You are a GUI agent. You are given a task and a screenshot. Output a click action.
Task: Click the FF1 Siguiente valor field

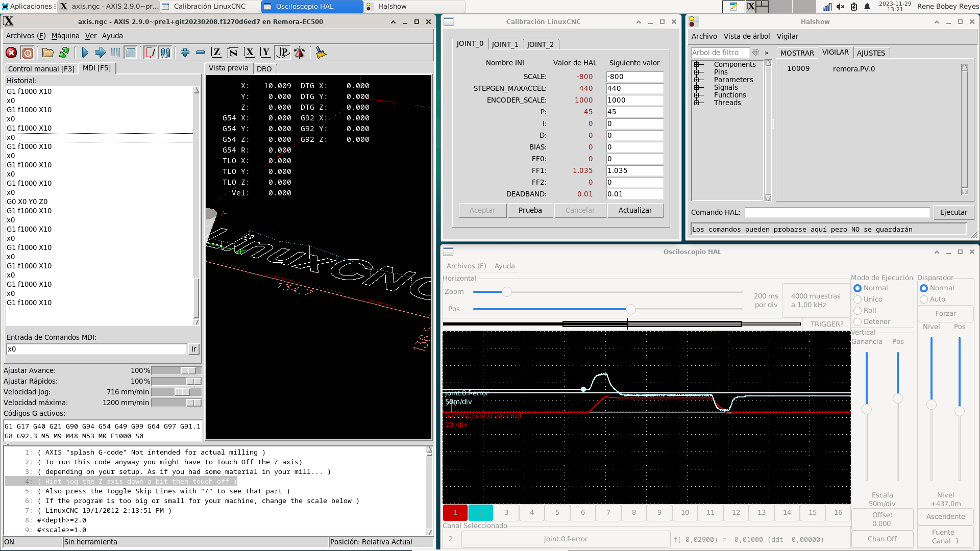634,170
